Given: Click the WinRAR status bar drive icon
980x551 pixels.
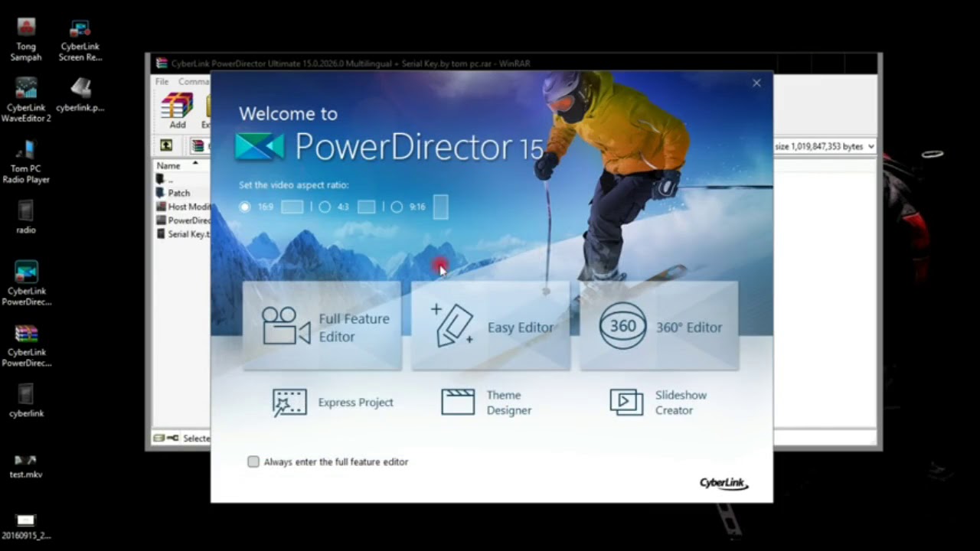Looking at the screenshot, I should coord(159,439).
